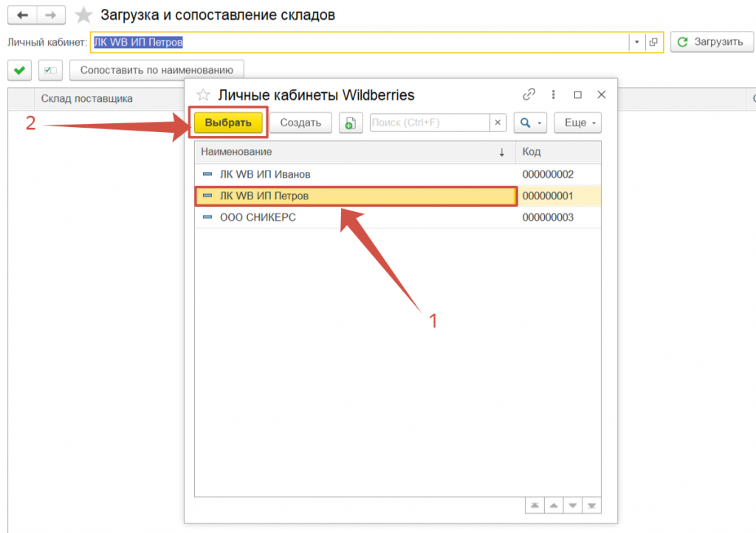Select the ЛК WB ИП Иванов row
The width and height of the screenshot is (756, 533).
(x=354, y=174)
